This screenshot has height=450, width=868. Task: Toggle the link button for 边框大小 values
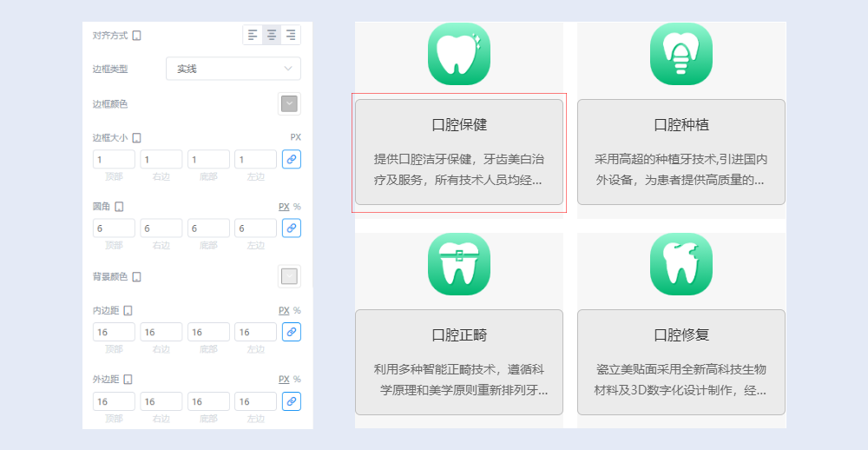coord(292,159)
